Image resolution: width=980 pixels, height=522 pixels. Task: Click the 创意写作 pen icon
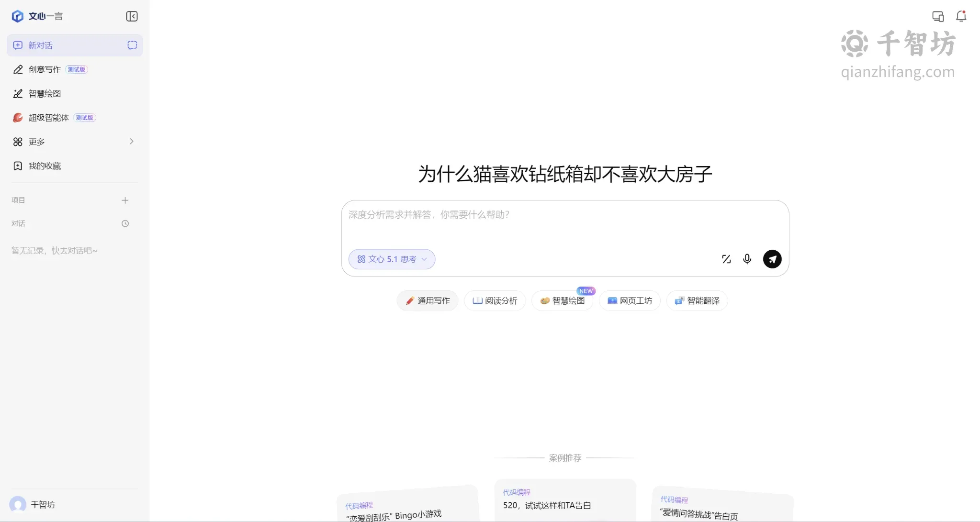(x=18, y=69)
